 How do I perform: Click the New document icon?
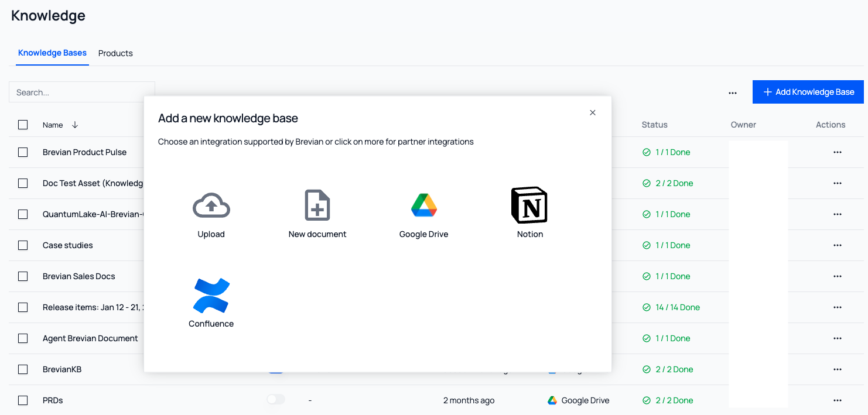pyautogui.click(x=317, y=205)
